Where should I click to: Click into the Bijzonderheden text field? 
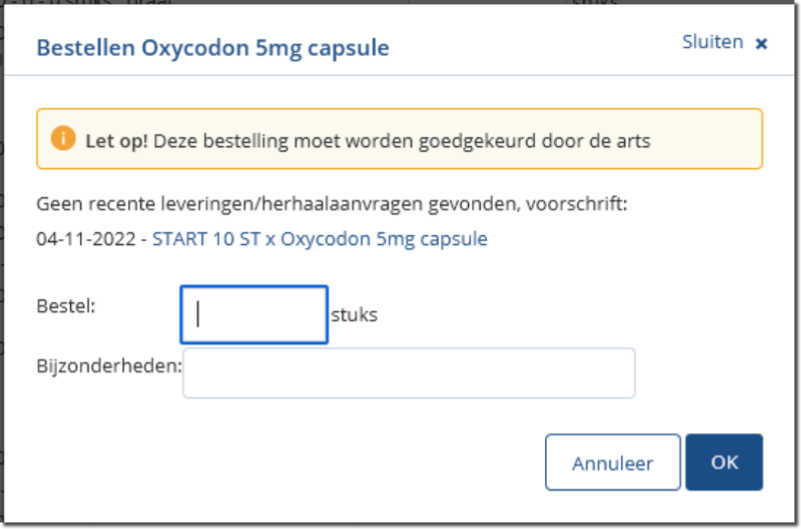[408, 373]
